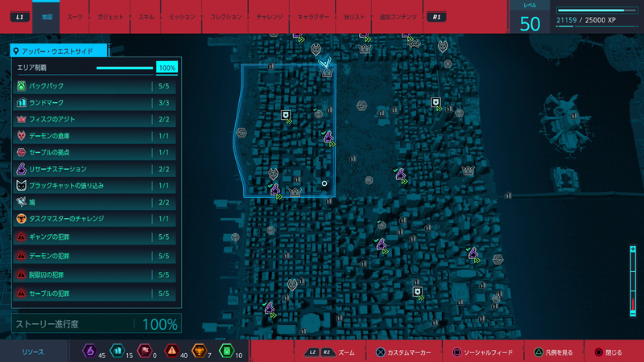
Task: Select the バックパック row icon
Action: coord(22,86)
